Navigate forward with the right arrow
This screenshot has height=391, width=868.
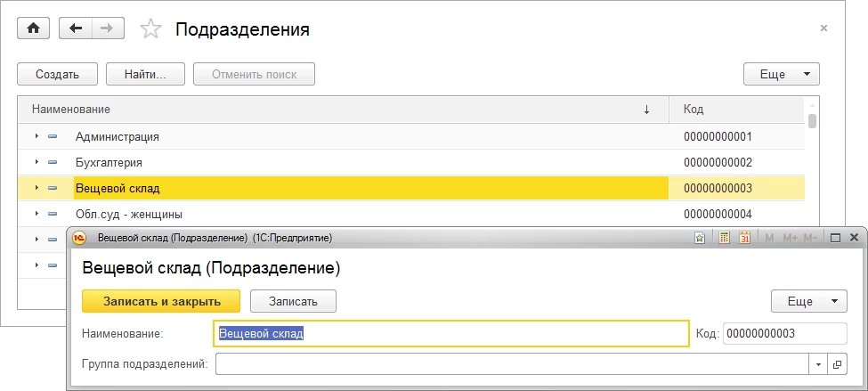pyautogui.click(x=107, y=29)
